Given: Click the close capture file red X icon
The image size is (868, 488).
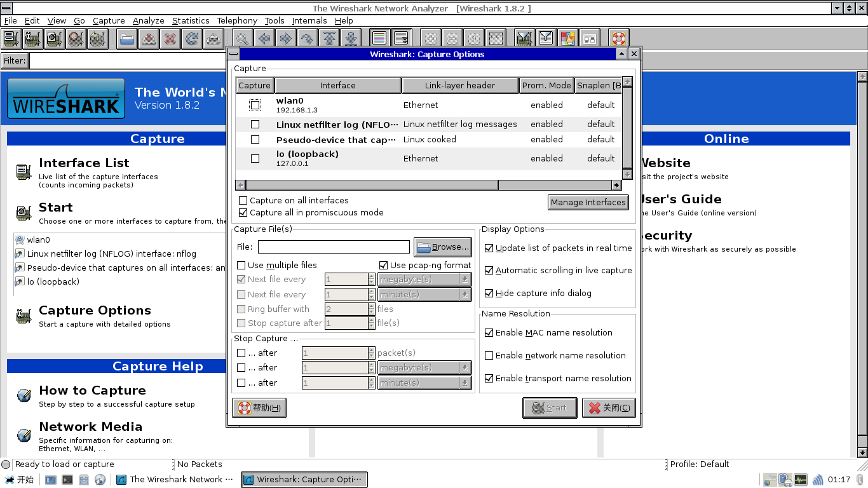Looking at the screenshot, I should click(x=170, y=39).
